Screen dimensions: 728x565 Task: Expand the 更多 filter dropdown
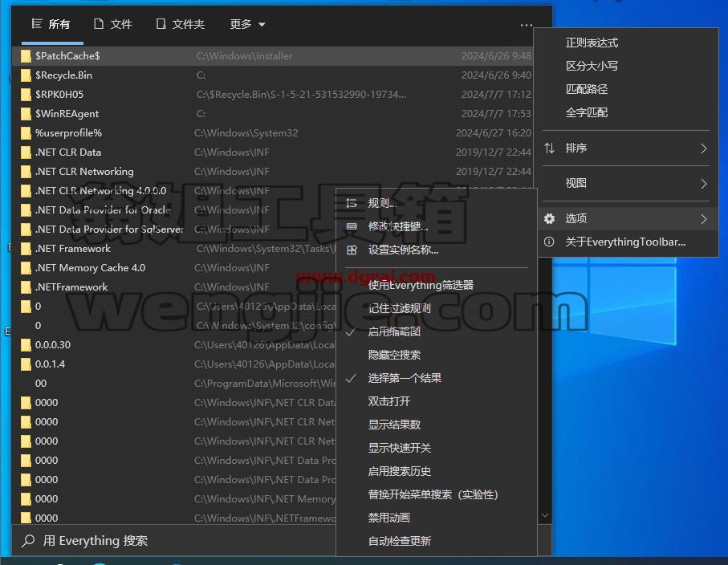(x=247, y=24)
